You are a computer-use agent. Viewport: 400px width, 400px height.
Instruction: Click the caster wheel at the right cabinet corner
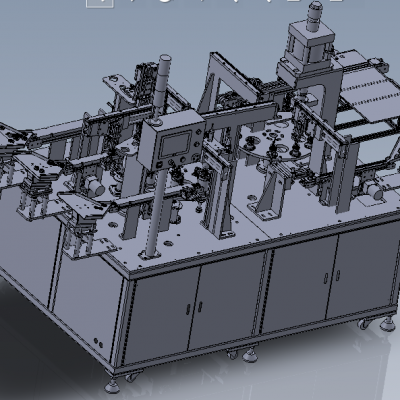tap(364, 324)
